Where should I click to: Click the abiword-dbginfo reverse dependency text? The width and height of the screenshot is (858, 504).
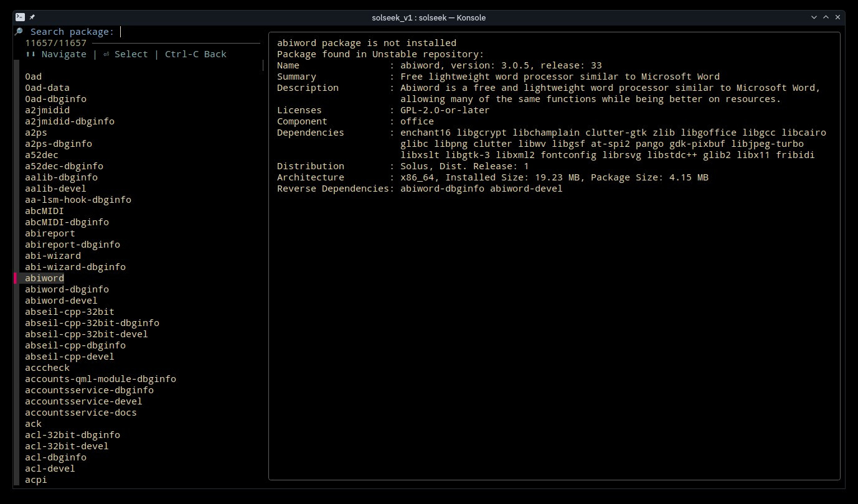pyautogui.click(x=442, y=189)
